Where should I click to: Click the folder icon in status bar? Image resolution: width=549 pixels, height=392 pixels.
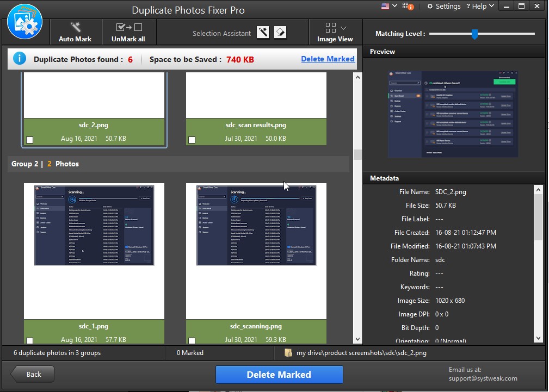pos(287,353)
